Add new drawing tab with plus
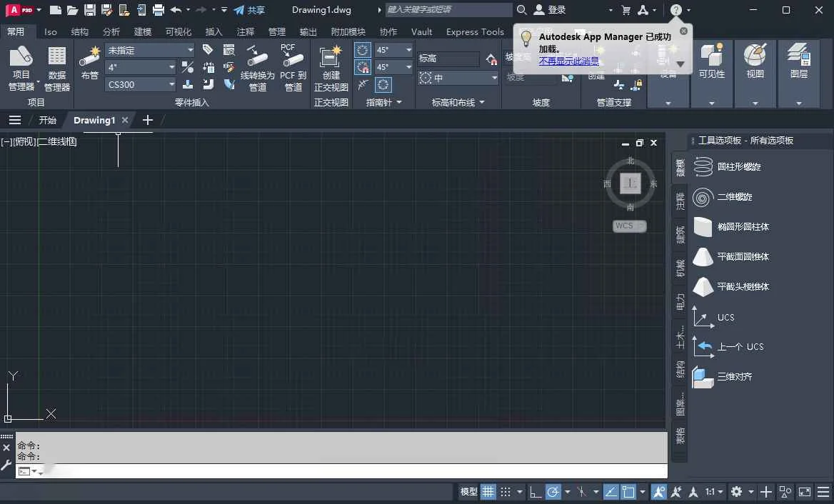This screenshot has width=834, height=504. [147, 120]
